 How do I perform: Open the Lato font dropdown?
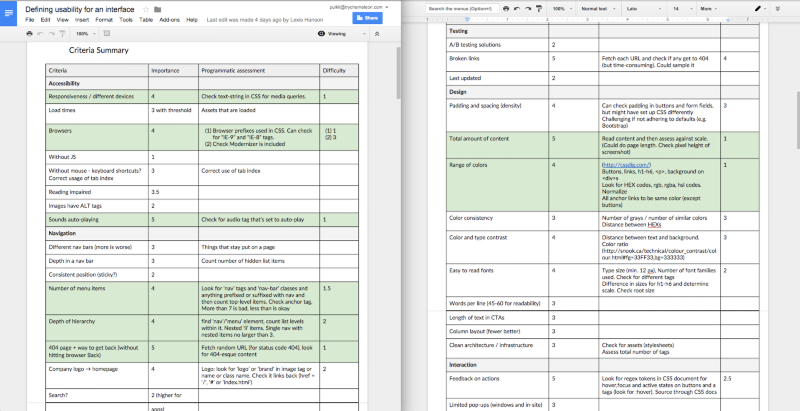643,9
